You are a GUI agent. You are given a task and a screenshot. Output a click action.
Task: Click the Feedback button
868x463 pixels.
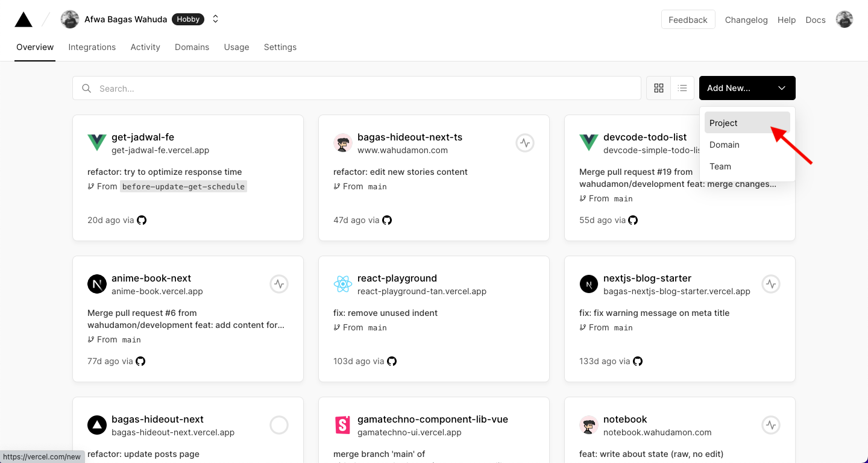pyautogui.click(x=688, y=19)
